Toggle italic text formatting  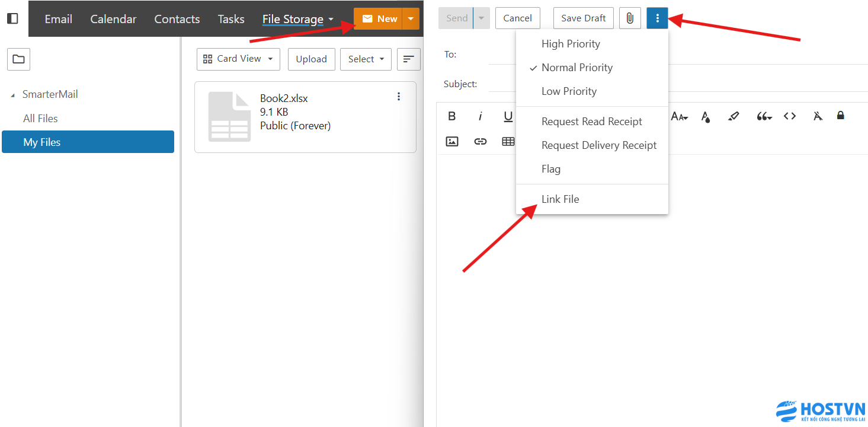pyautogui.click(x=481, y=116)
